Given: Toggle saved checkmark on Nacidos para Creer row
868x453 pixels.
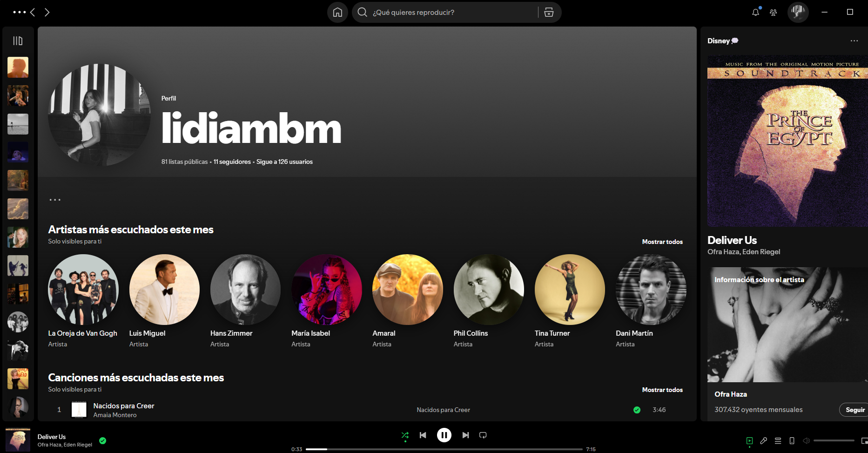Looking at the screenshot, I should point(637,410).
